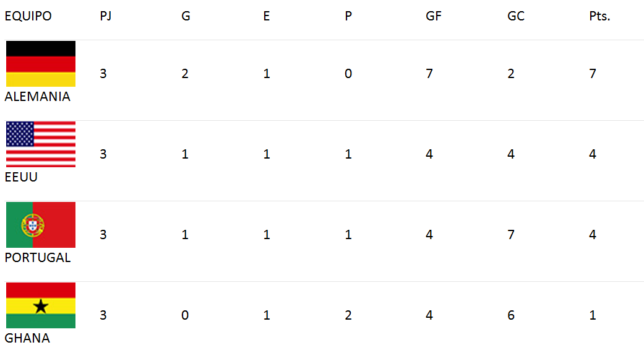Click the Portugal flag image
Viewport: 644px width, 350px height.
coord(41,225)
